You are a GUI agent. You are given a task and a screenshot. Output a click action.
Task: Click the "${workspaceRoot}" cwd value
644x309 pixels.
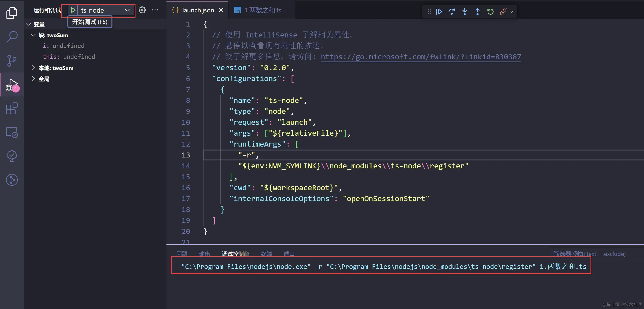[x=299, y=188]
